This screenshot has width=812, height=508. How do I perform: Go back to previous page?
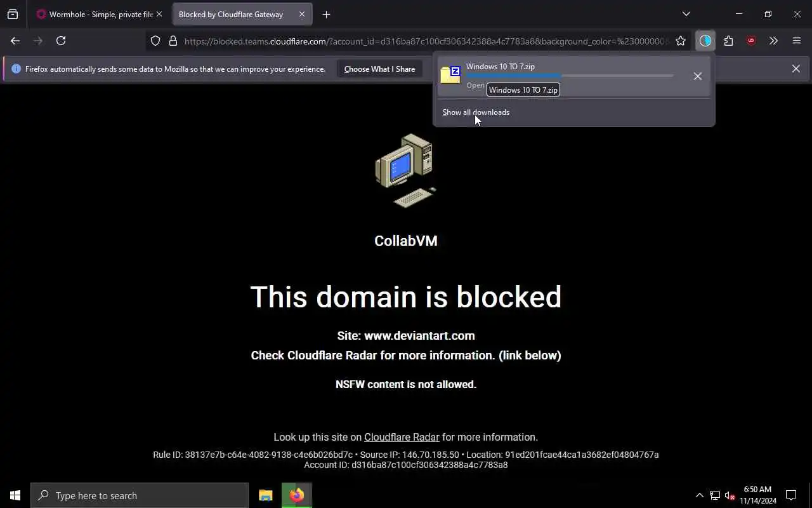click(x=15, y=41)
